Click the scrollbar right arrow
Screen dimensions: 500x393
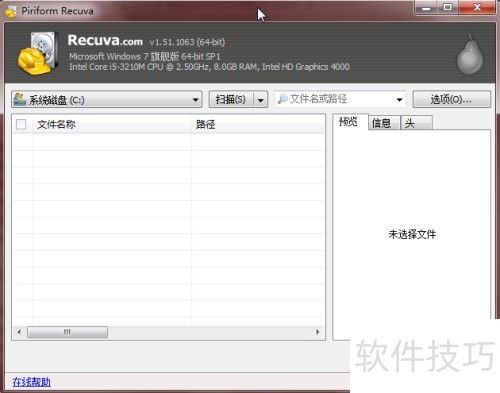pyautogui.click(x=317, y=332)
